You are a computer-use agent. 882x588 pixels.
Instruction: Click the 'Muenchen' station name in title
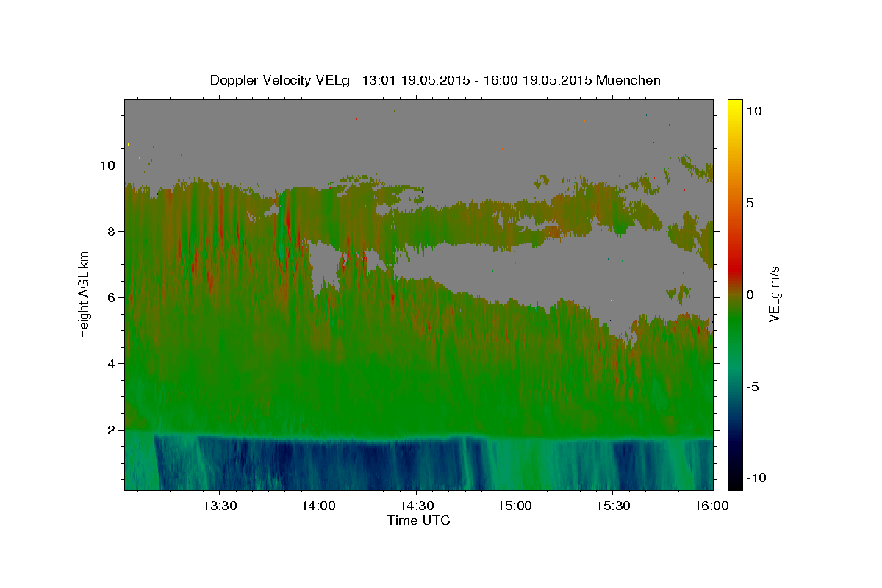(628, 80)
